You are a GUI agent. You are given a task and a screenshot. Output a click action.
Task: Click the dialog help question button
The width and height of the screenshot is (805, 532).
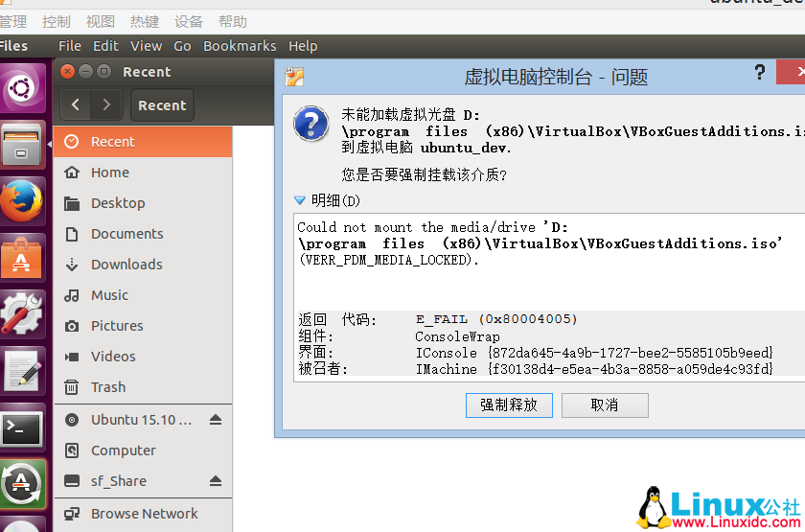point(760,72)
